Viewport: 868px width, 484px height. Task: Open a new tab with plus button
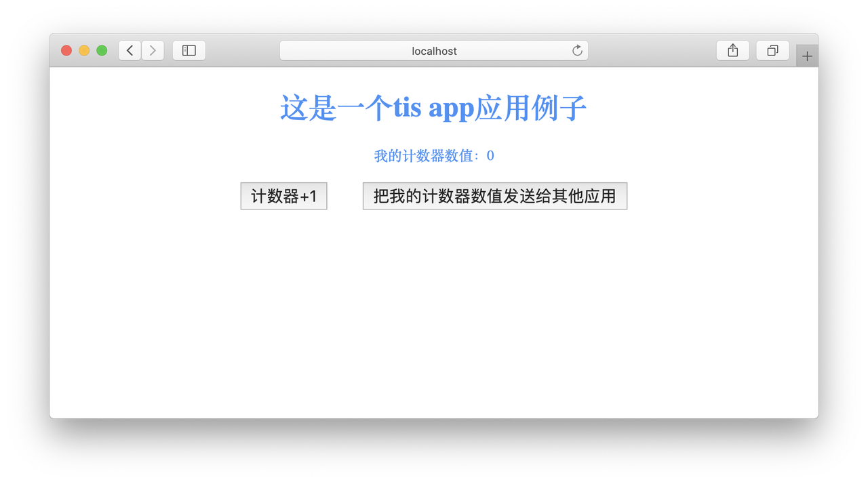click(807, 56)
